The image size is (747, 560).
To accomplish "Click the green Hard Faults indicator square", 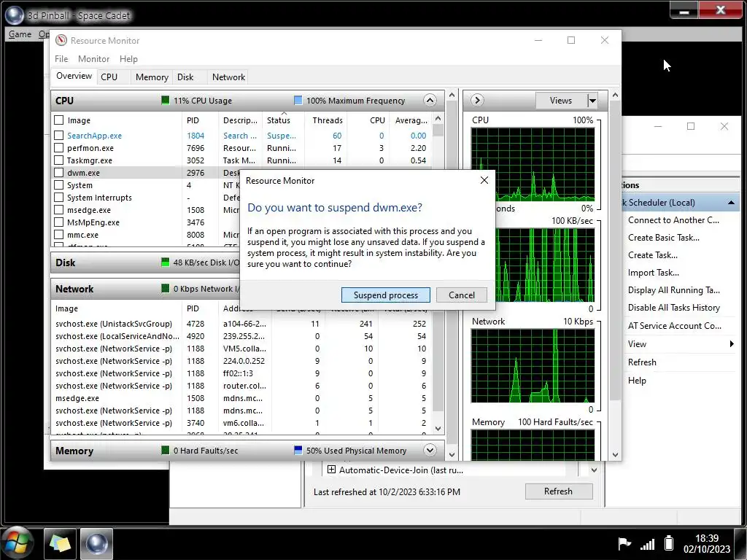I will [165, 451].
